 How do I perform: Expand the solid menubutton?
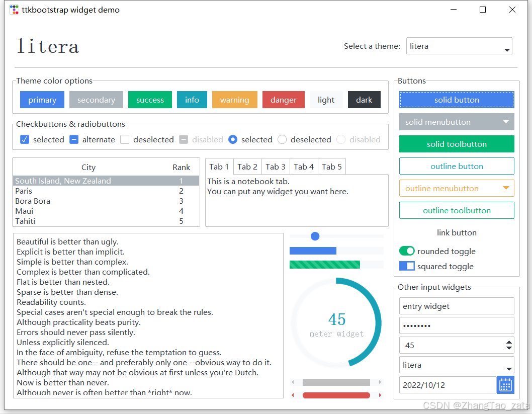457,122
